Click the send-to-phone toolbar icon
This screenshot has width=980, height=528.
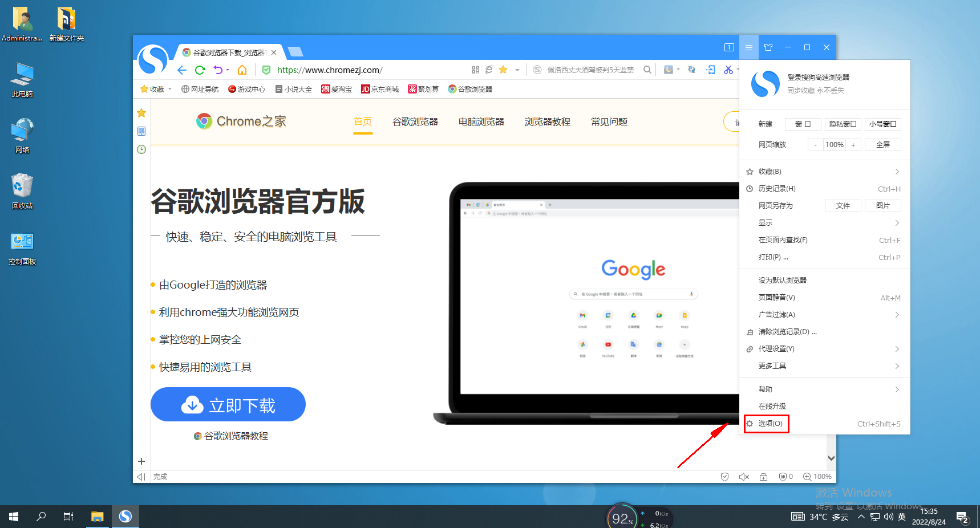710,70
